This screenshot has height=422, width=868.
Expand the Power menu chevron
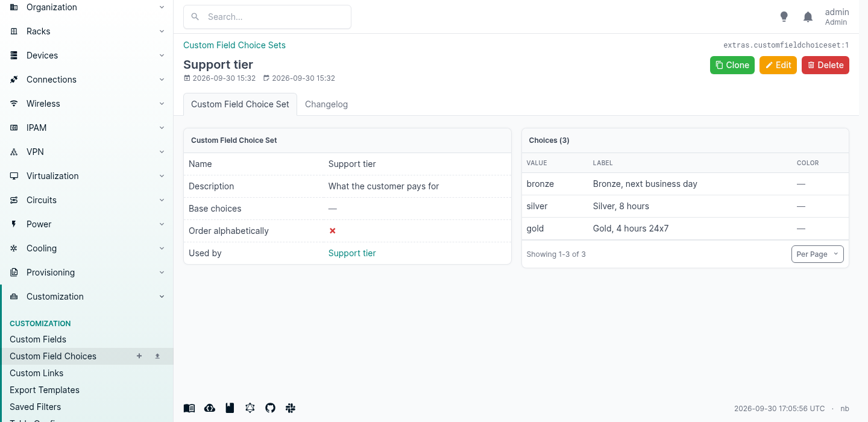tap(162, 224)
